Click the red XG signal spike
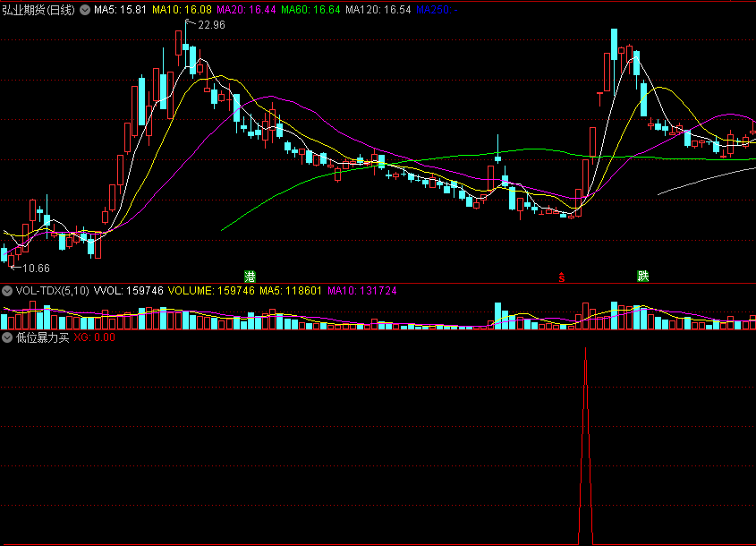Viewport: 756px width, 546px height. 586,446
